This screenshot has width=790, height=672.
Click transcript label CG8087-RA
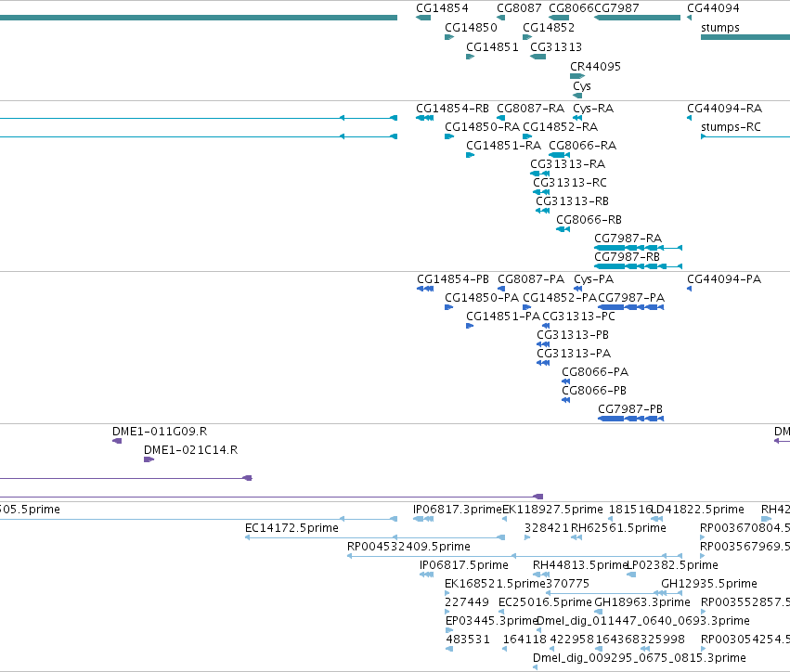[x=530, y=109]
